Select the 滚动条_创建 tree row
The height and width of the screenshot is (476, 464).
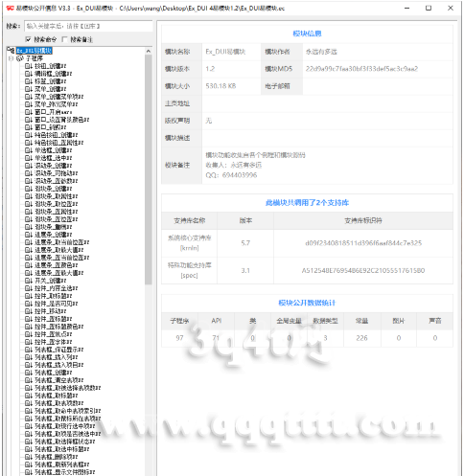coord(53,166)
